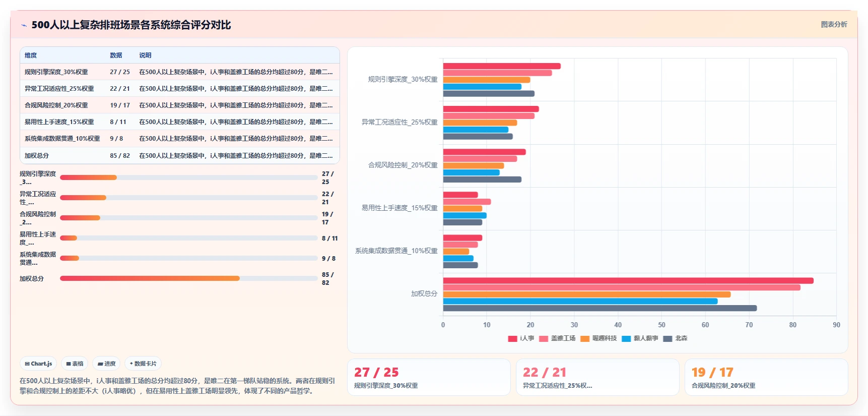
Task: Open the 19 / 17 data card
Action: pos(766,377)
